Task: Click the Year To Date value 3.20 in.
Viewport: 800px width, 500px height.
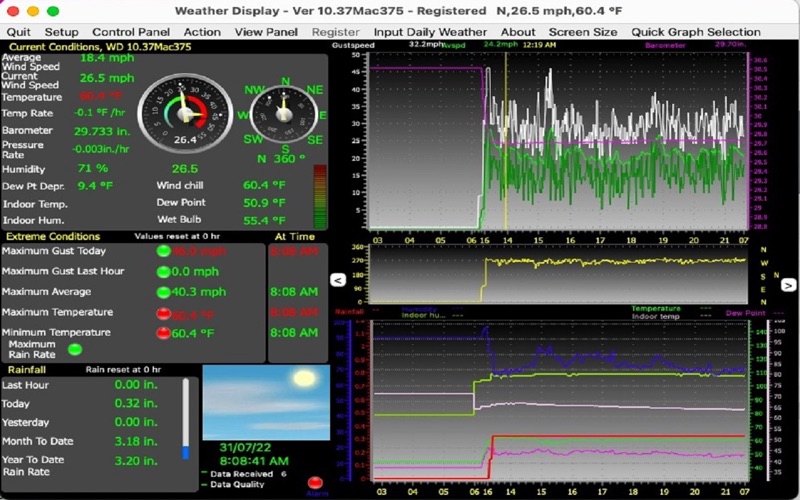Action: click(136, 461)
